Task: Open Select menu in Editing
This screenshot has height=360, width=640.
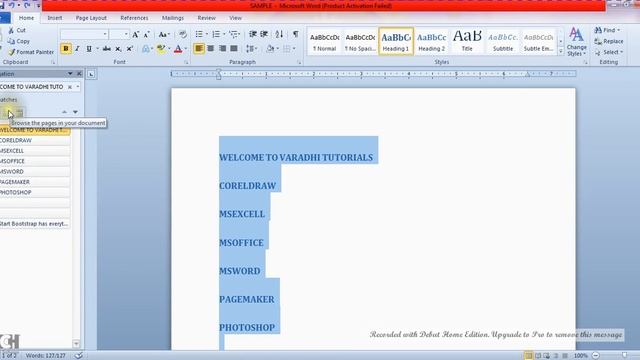Action: [x=609, y=52]
